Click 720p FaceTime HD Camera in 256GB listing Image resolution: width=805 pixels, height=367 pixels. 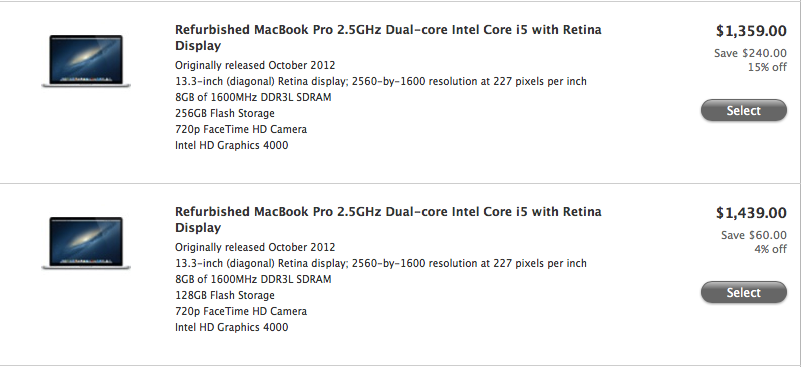pos(241,129)
